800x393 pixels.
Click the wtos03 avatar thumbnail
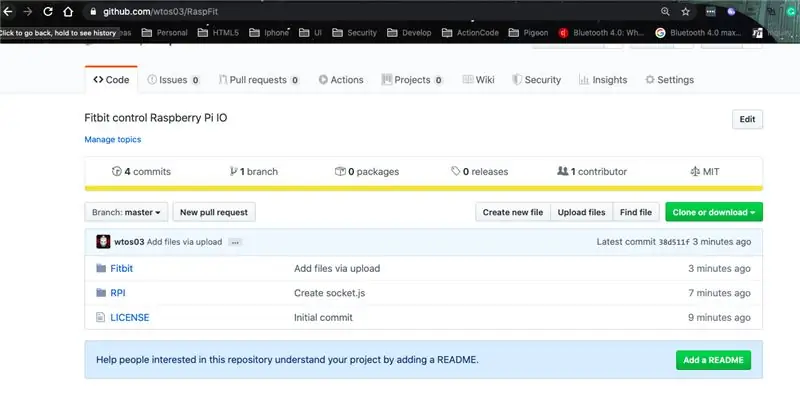[x=103, y=242]
